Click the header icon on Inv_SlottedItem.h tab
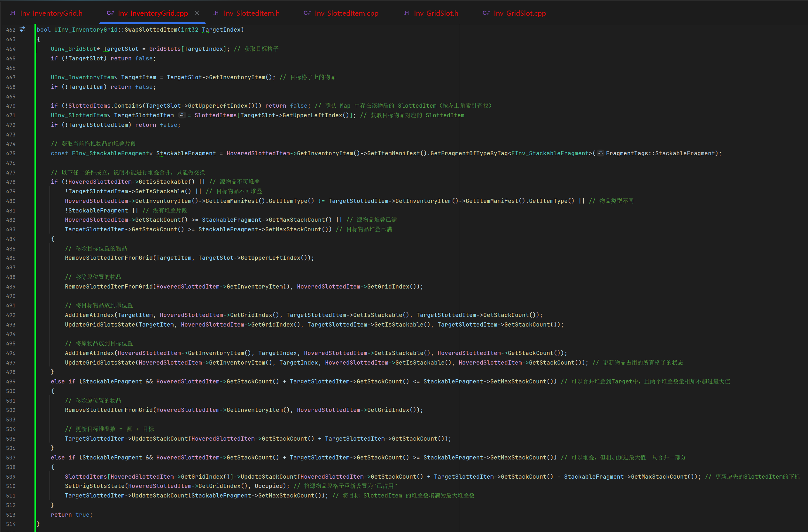The height and width of the screenshot is (532, 808). (x=216, y=13)
